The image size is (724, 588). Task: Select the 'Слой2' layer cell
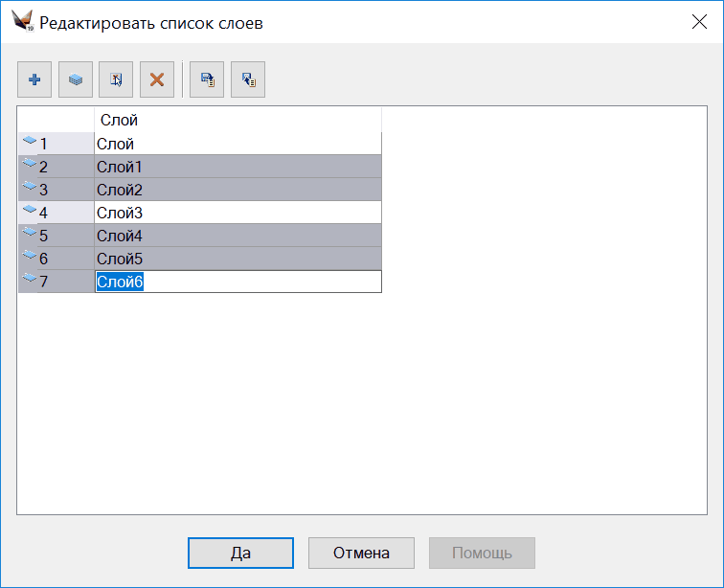[238, 190]
